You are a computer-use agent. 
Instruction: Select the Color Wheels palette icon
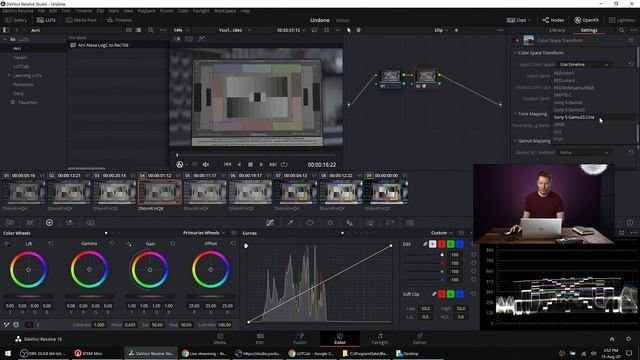pos(49,222)
